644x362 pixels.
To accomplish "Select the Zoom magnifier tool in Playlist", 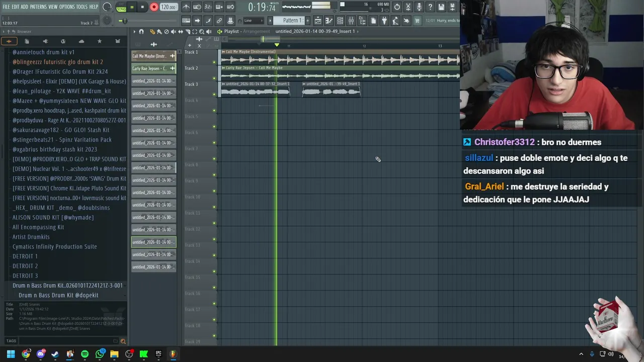I will pyautogui.click(x=202, y=32).
